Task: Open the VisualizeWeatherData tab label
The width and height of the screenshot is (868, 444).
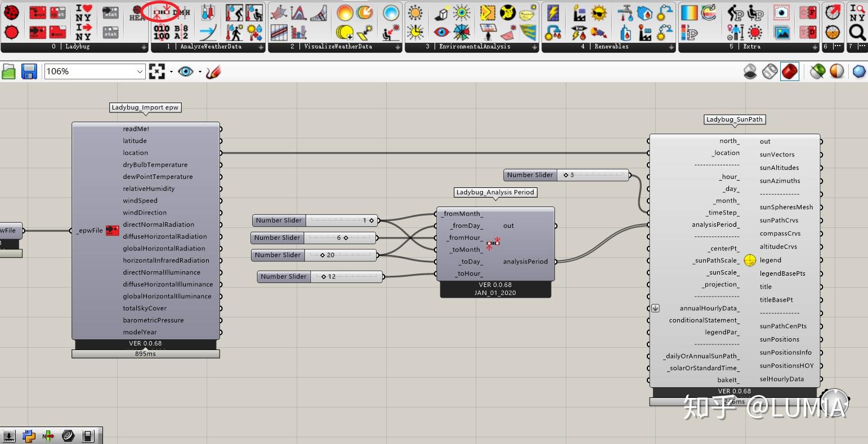Action: (x=338, y=47)
